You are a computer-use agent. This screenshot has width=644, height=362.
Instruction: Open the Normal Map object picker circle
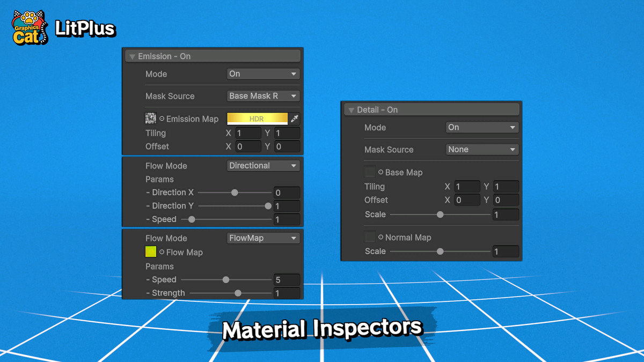380,238
